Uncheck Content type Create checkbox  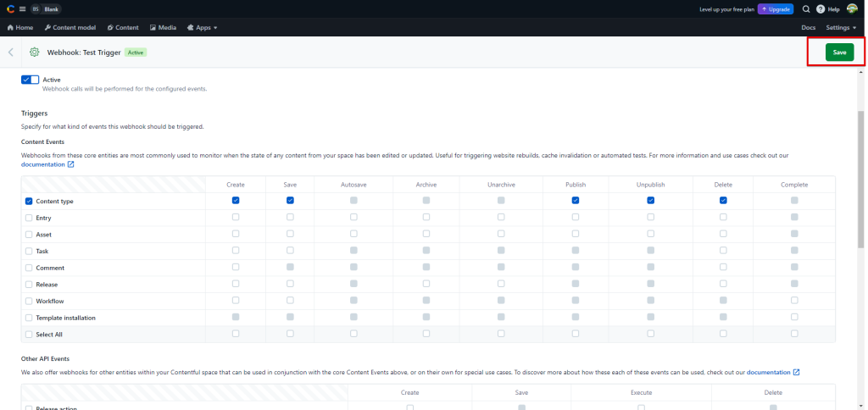236,200
